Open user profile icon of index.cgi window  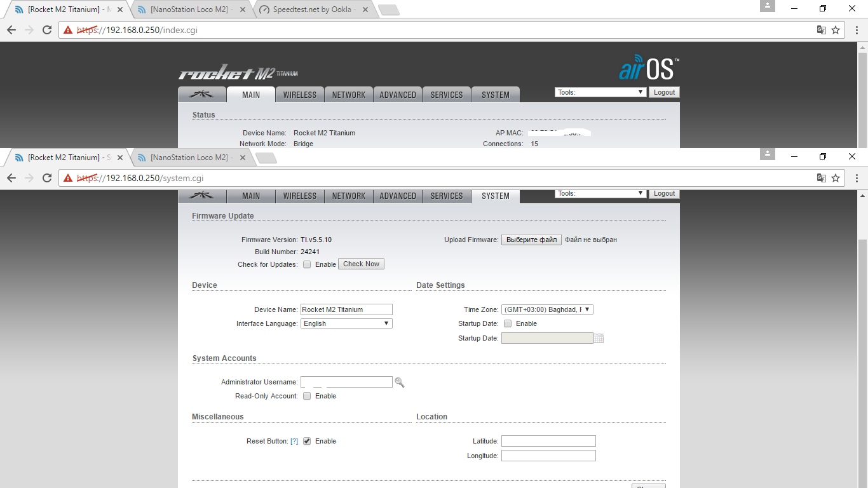tap(769, 6)
